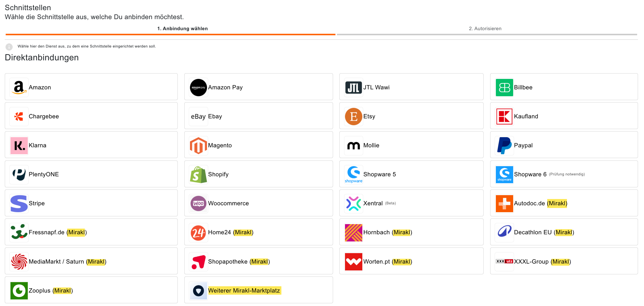This screenshot has height=306, width=644.
Task: Click the Amazon logo icon
Action: 19,87
